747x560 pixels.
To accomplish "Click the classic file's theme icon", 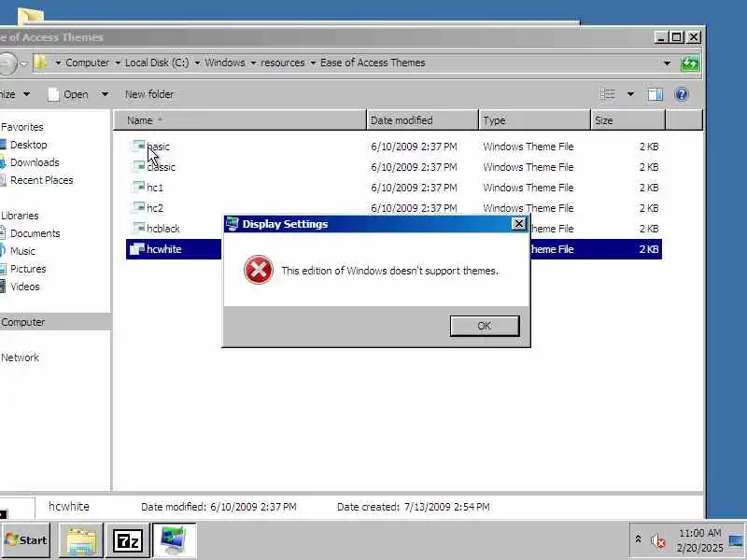I will coord(138,166).
